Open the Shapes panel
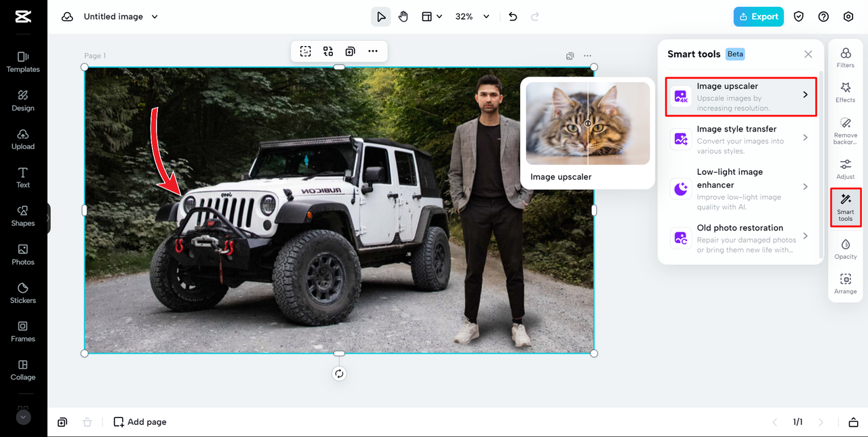The width and height of the screenshot is (868, 437). pyautogui.click(x=23, y=216)
